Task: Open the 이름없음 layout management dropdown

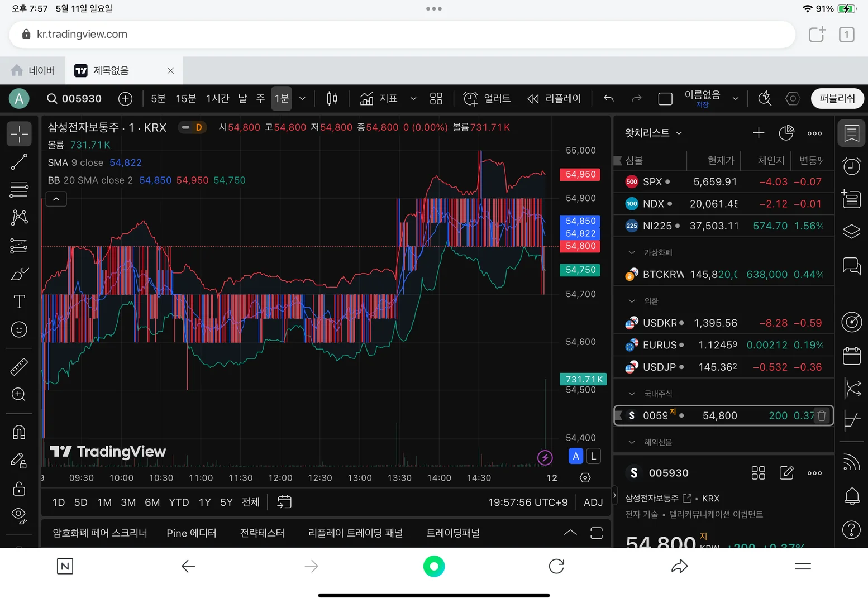Action: (736, 99)
